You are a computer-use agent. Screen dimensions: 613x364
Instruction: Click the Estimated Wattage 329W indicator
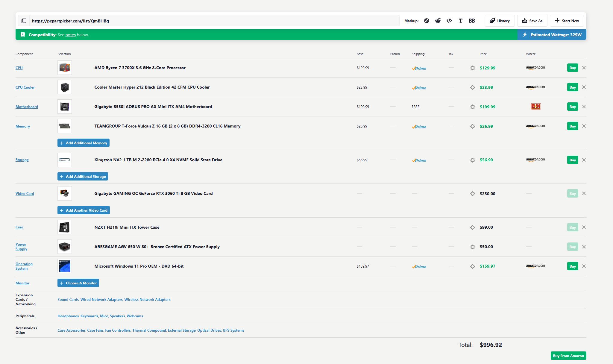[552, 35]
